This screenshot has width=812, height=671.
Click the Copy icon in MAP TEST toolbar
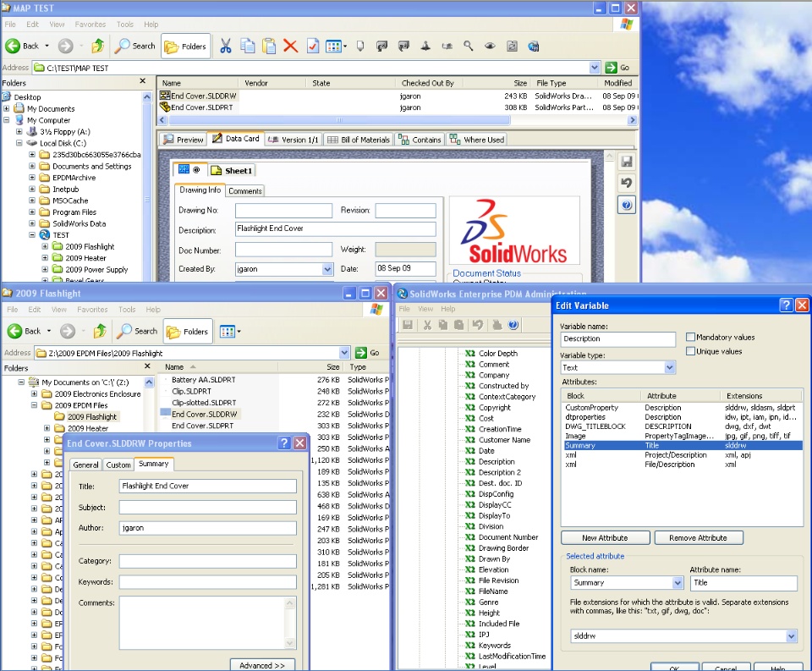(x=248, y=46)
